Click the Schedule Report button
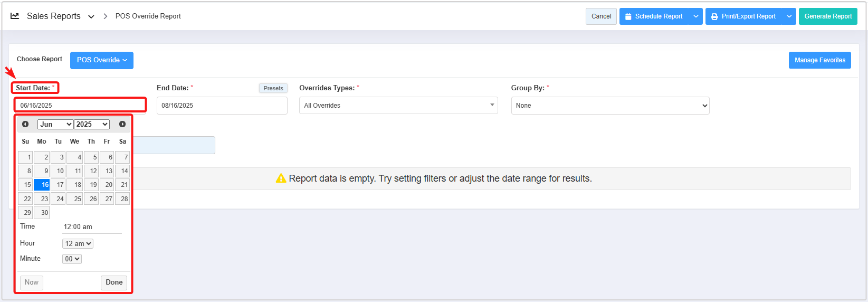Screen dimensions: 868x302 654,16
